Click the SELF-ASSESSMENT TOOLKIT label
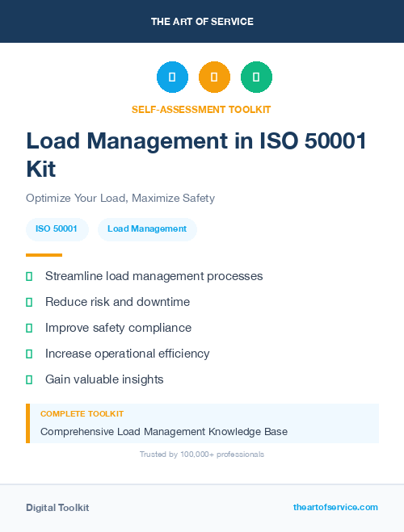Image resolution: width=404 pixels, height=532 pixels. (201, 110)
